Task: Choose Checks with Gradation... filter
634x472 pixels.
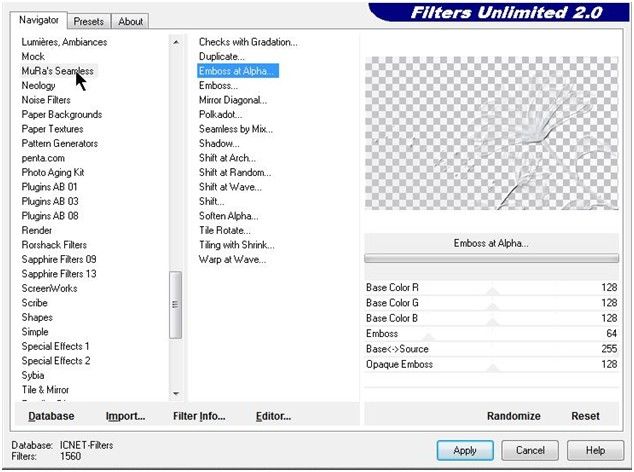Action: pyautogui.click(x=248, y=42)
